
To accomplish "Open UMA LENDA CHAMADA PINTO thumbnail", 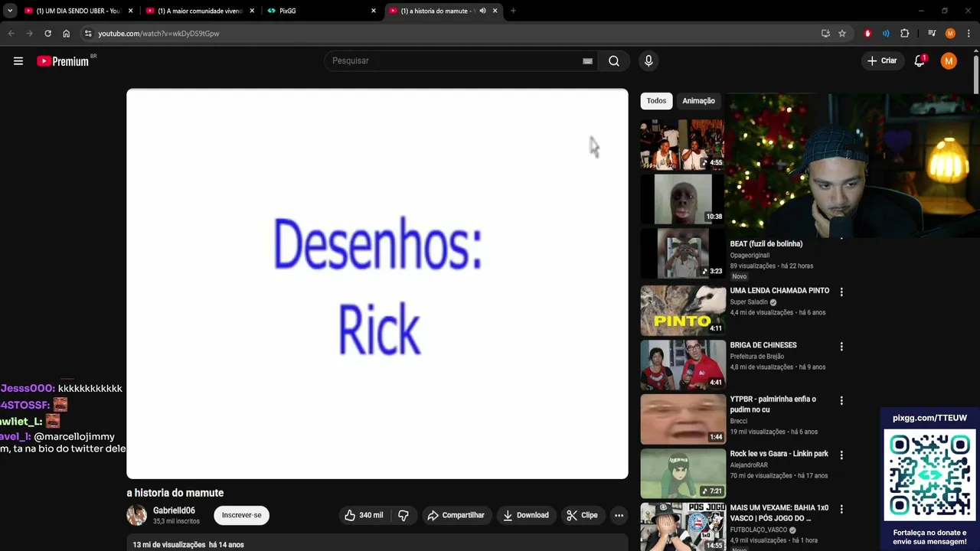I will (x=683, y=311).
